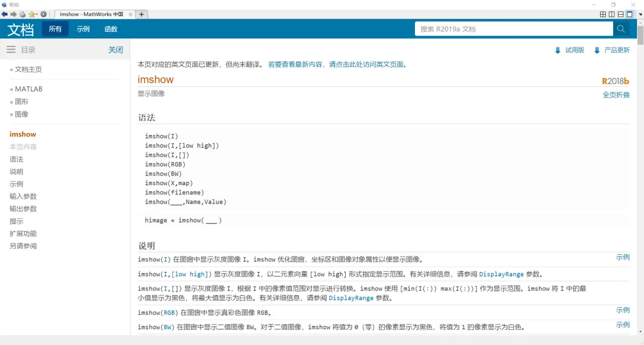The width and height of the screenshot is (644, 345).
Task: Switch to the four-pane tile layout
Action: click(x=603, y=15)
